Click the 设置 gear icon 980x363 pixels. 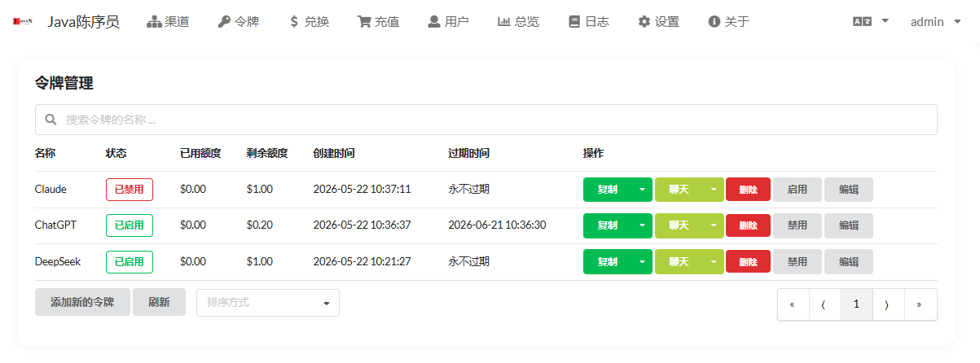pos(644,22)
